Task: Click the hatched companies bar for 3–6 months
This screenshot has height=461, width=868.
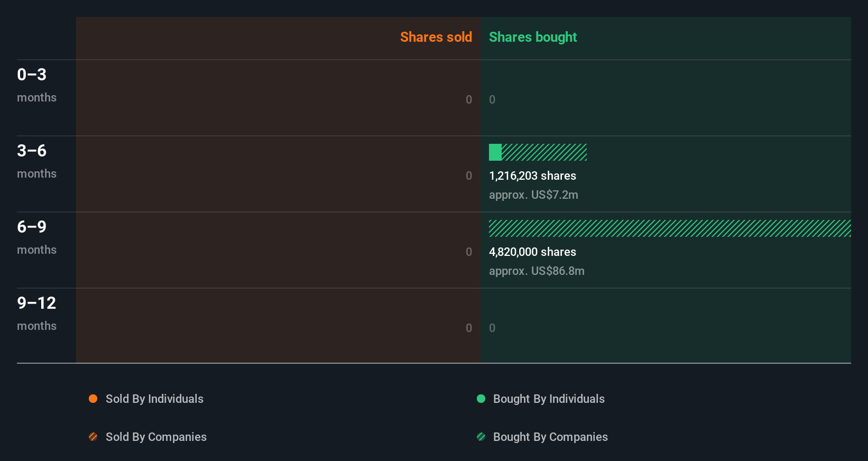Action: [544, 152]
